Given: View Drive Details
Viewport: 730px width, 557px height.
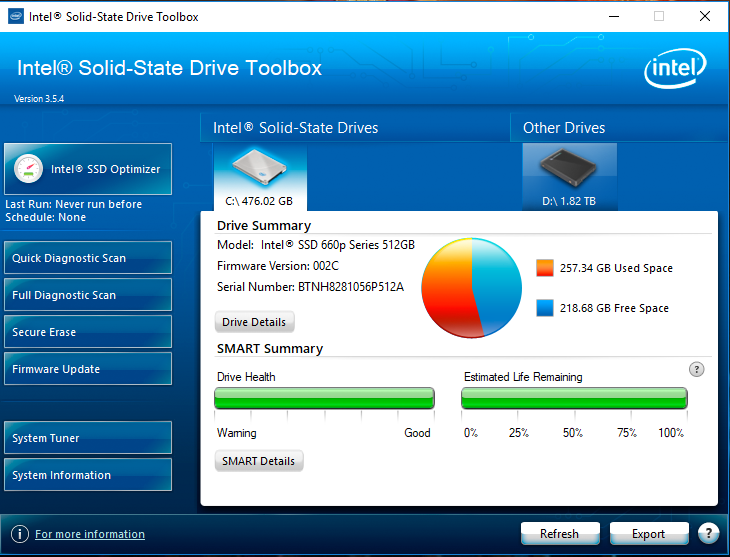Looking at the screenshot, I should (254, 322).
